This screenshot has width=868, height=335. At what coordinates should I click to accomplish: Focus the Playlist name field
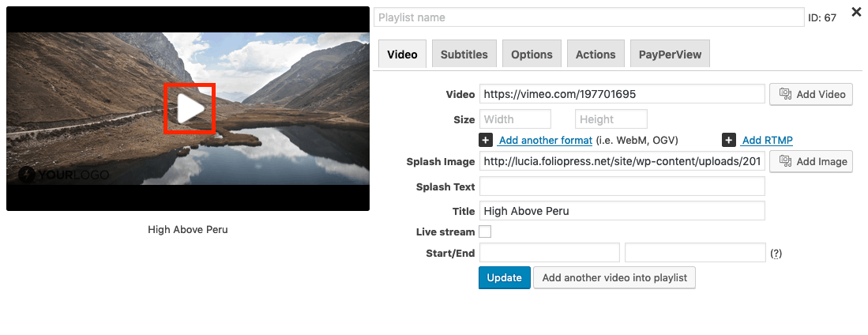pyautogui.click(x=589, y=17)
